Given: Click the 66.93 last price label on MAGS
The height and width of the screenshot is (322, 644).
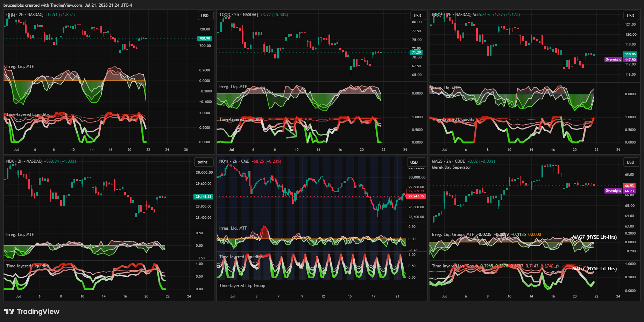Looking at the screenshot, I should click(629, 186).
